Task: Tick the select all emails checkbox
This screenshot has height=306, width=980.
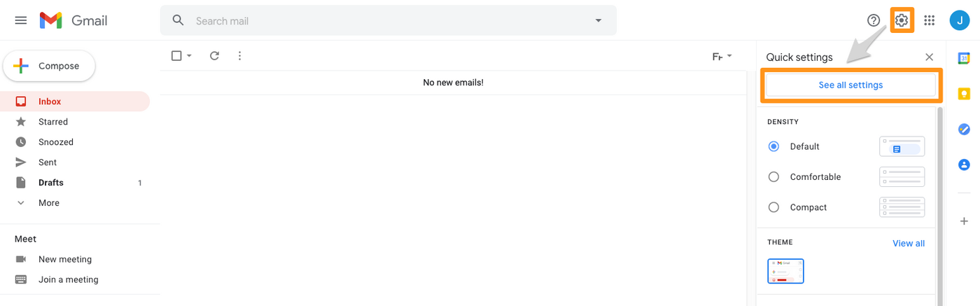Action: [x=176, y=56]
